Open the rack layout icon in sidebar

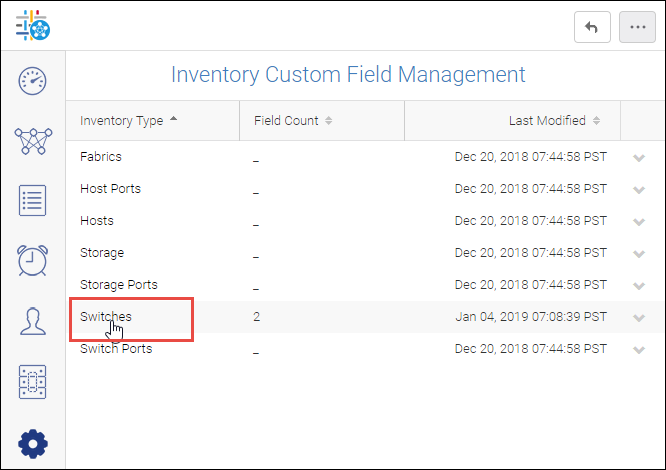[x=33, y=381]
